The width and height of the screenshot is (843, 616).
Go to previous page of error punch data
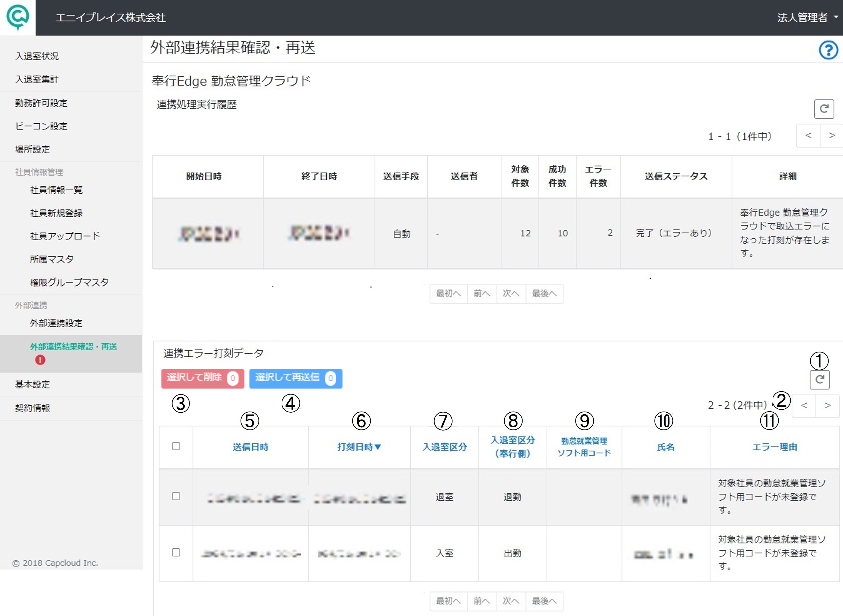[x=804, y=405]
